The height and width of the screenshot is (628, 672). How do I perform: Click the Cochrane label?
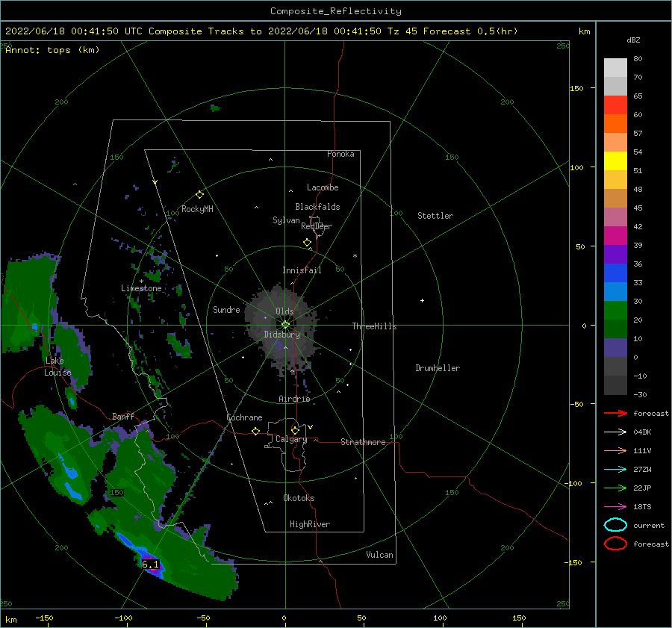tap(244, 417)
